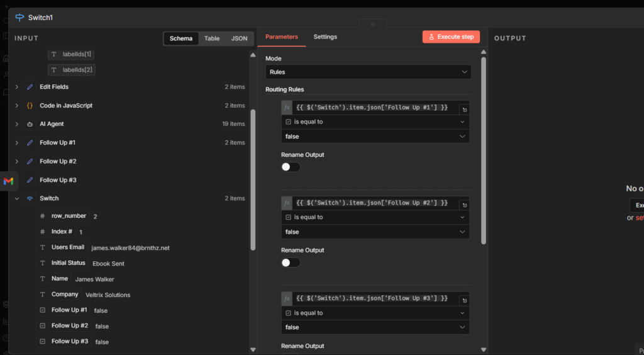Switch input view to Table
The height and width of the screenshot is (355, 644).
coord(212,38)
